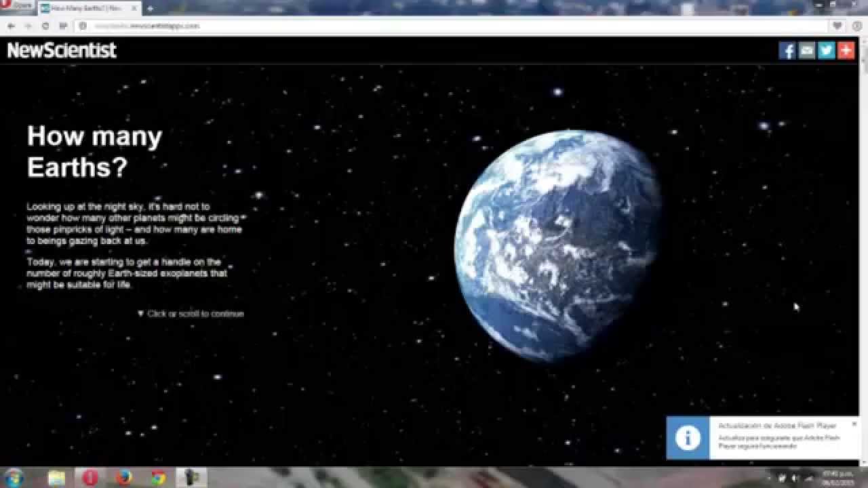Click the Twitter share icon
Image resolution: width=868 pixels, height=488 pixels.
826,51
